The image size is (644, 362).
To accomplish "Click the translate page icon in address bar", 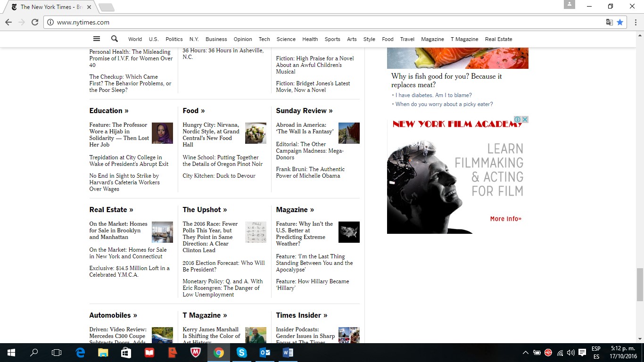I will coord(610,22).
